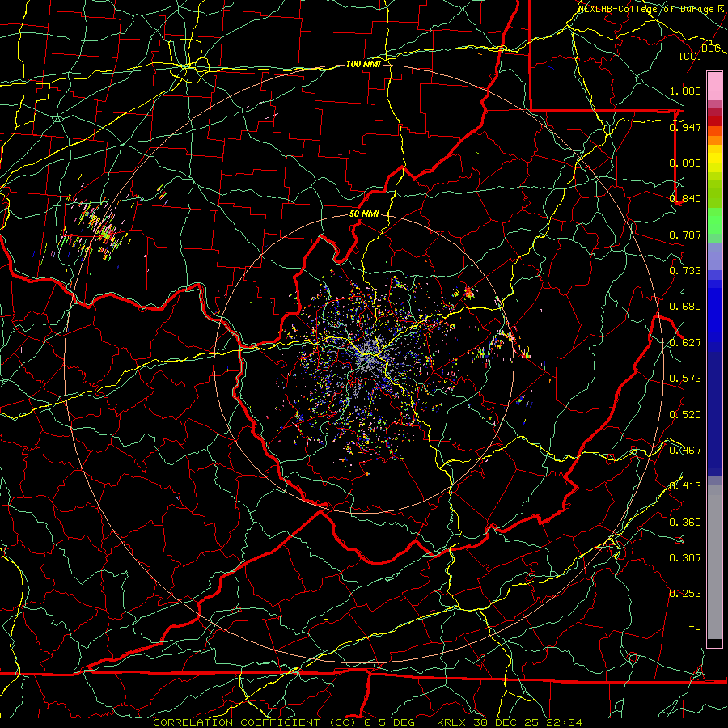
Task: Click the light pink top color bar segment
Action: click(714, 87)
